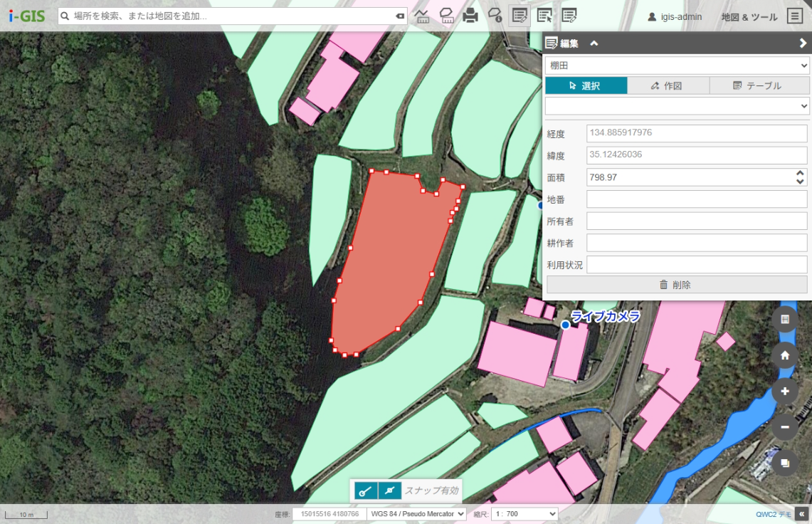Click the 経度 longitude field
This screenshot has height=524, width=812.
pyautogui.click(x=697, y=133)
